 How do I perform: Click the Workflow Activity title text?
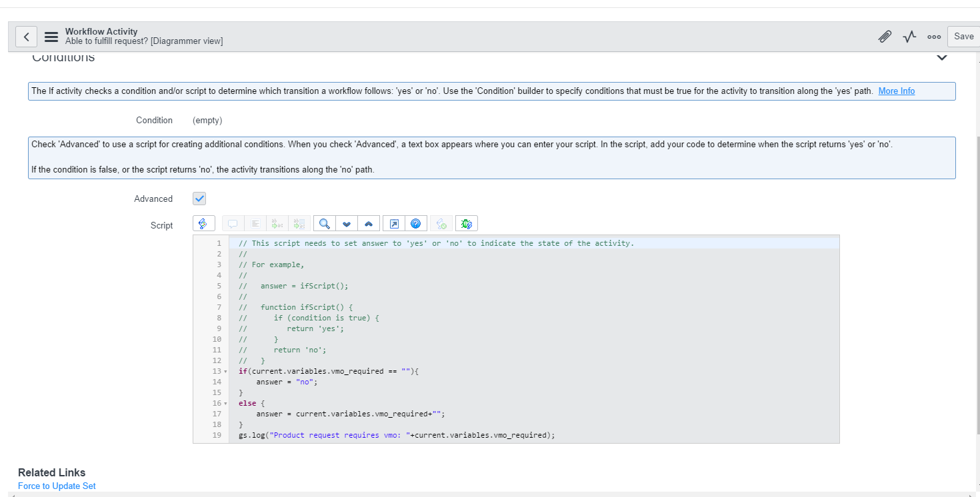tap(101, 31)
